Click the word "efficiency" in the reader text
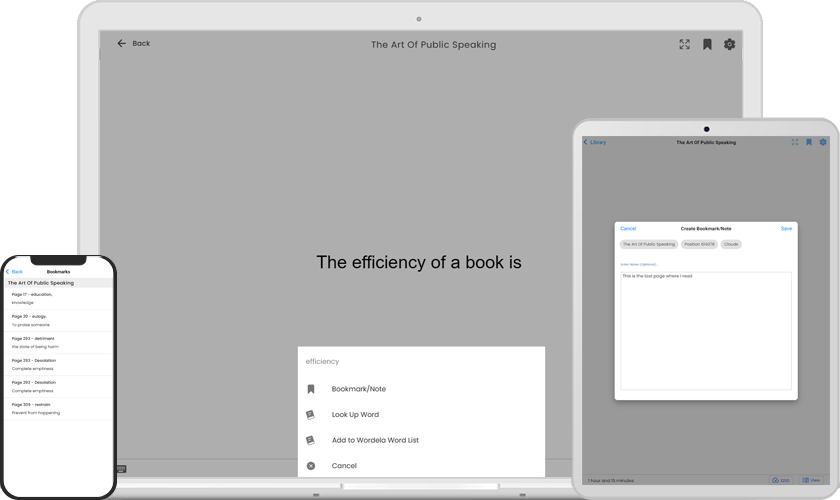840x500 pixels. [x=388, y=262]
